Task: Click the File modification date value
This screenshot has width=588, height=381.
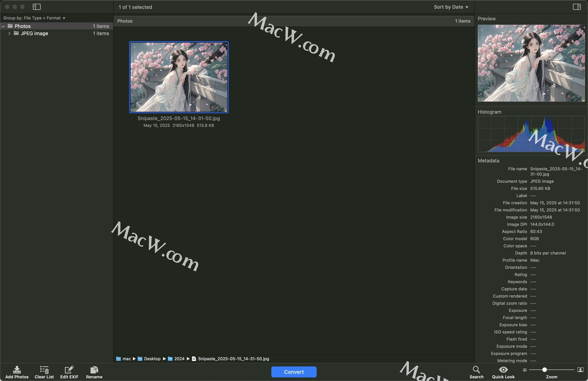Action: [x=555, y=210]
